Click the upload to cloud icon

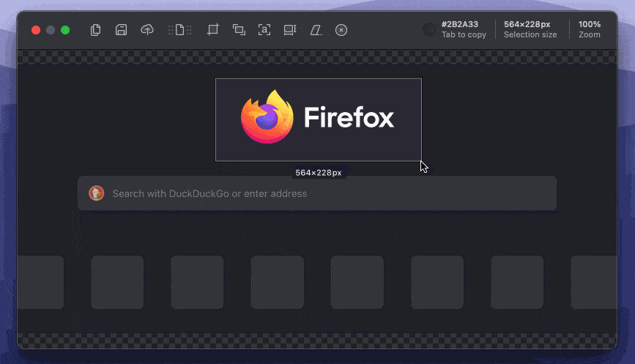point(147,30)
